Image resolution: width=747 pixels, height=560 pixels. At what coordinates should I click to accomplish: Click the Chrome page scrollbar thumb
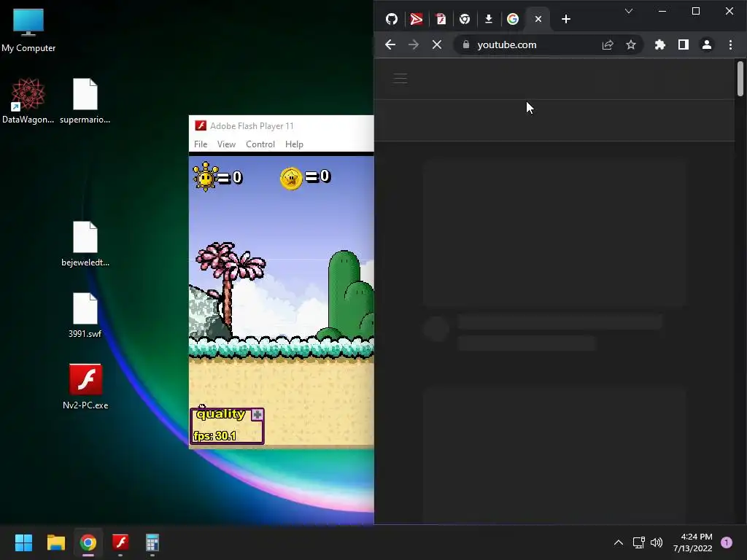[740, 79]
